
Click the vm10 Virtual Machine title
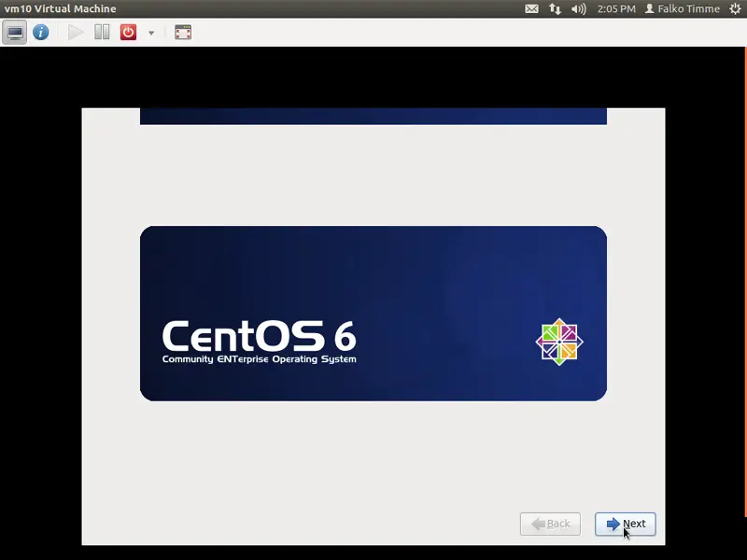(60, 8)
